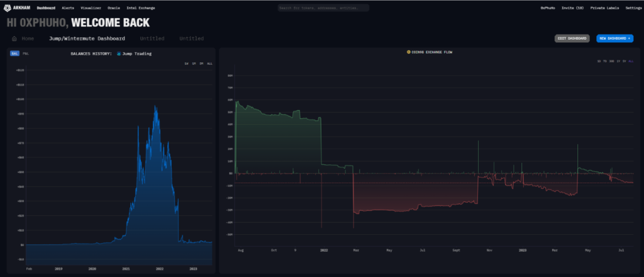Open the first Untitled dashboard tab
This screenshot has height=277, width=644.
point(152,38)
